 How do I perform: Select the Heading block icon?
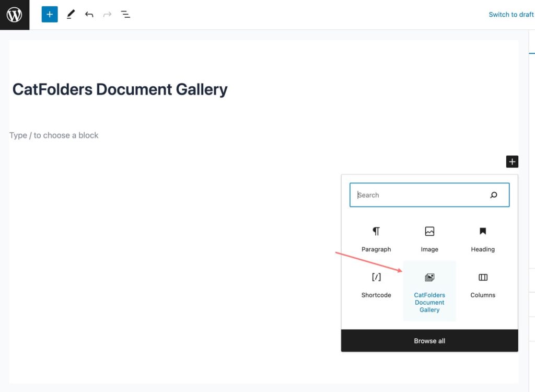point(482,231)
